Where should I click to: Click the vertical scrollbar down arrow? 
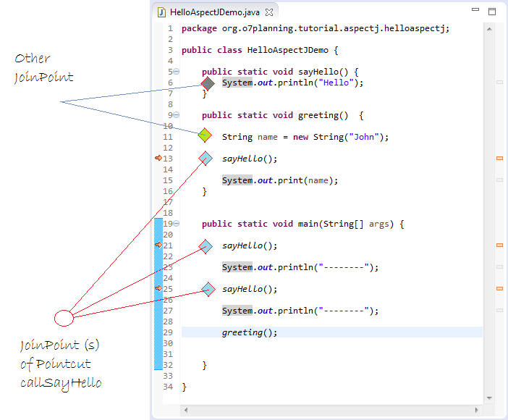tap(489, 398)
